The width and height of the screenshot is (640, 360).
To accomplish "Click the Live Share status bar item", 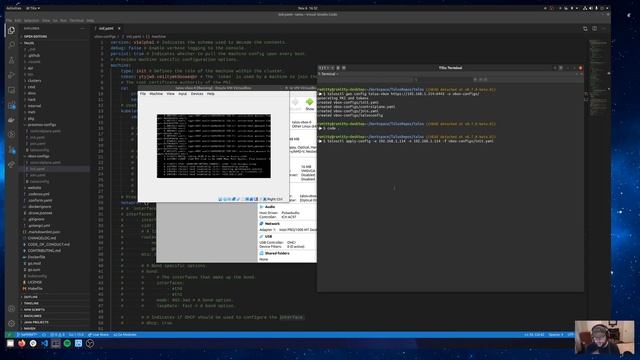I will click(x=98, y=335).
